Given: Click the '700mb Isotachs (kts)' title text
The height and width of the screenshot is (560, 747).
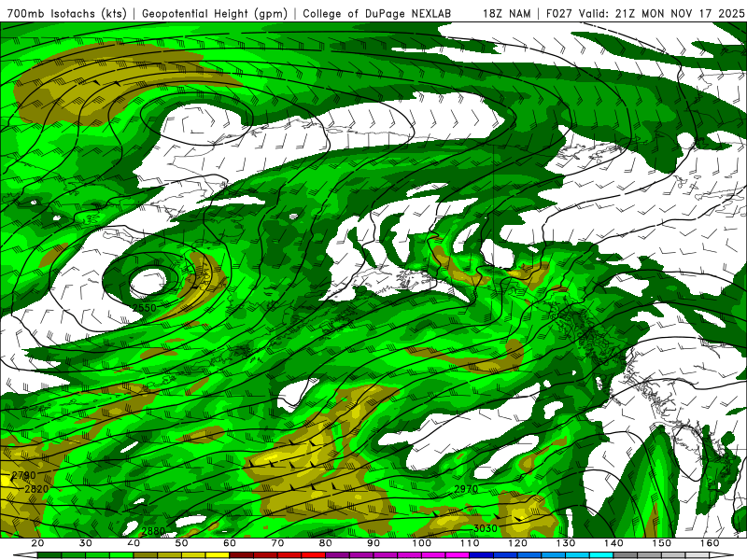Looking at the screenshot, I should [66, 13].
